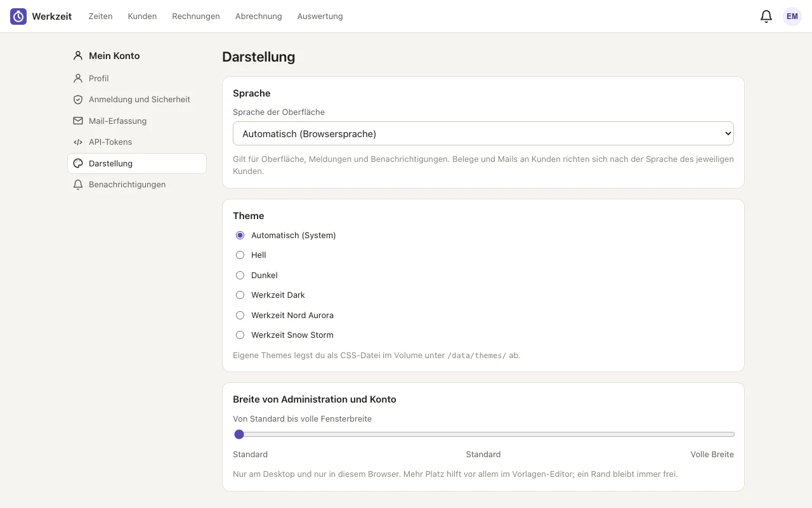The image size is (812, 508).
Task: Click the Werkzeit clock logo icon
Action: pos(18,17)
